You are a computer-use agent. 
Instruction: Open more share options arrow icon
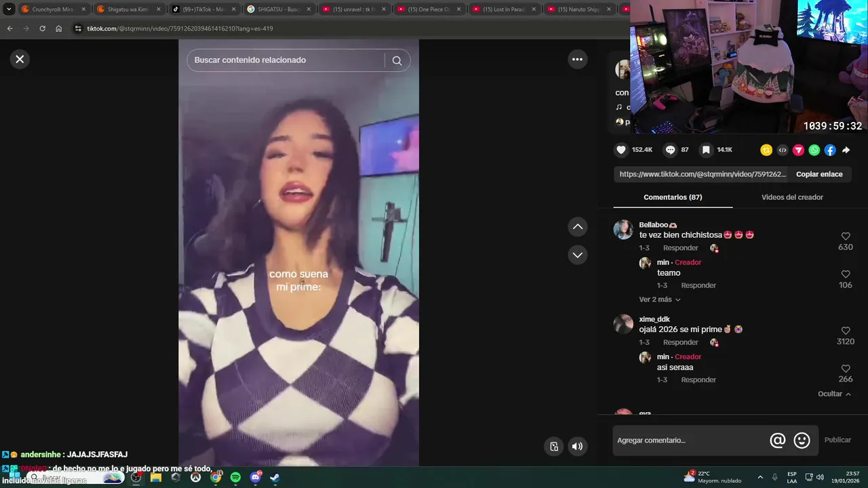point(846,150)
